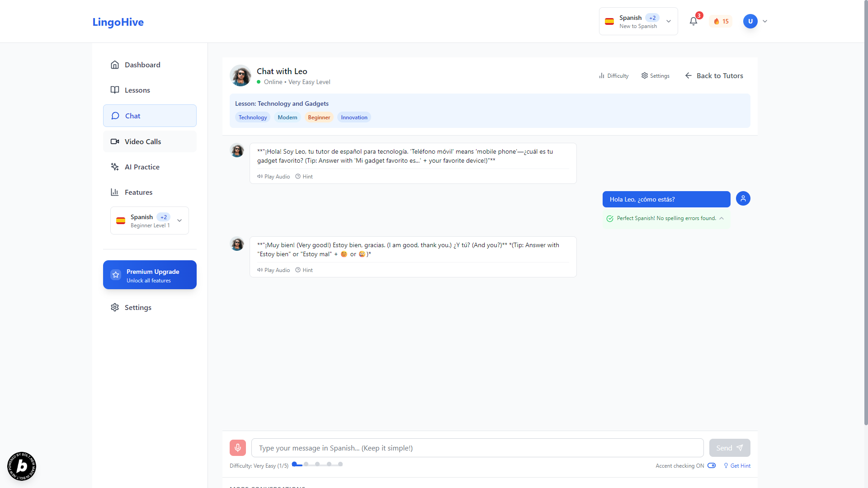
Task: Click the Bolt badge in bottom corner
Action: click(x=22, y=466)
